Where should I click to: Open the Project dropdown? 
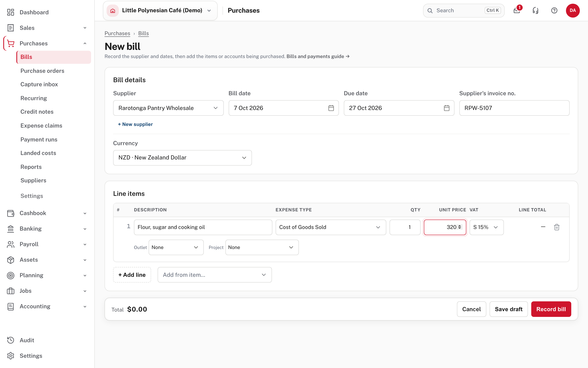pos(262,247)
